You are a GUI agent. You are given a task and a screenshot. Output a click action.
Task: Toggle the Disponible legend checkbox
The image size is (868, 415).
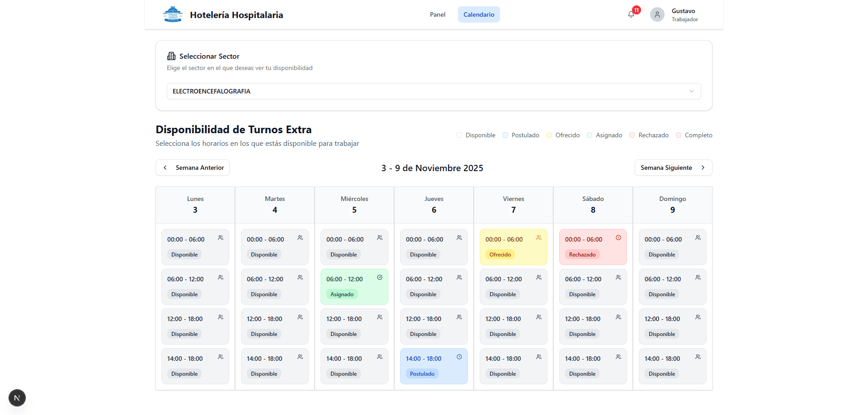(x=459, y=135)
